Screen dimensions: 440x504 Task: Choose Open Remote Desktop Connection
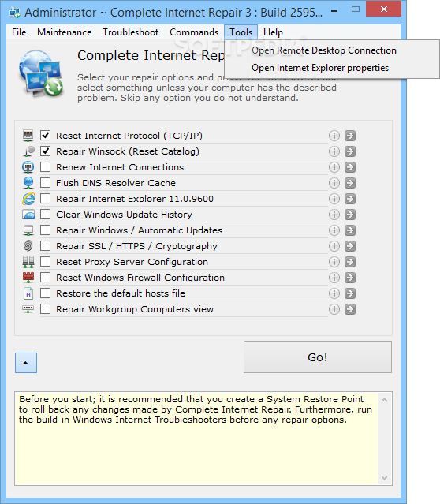(x=332, y=50)
